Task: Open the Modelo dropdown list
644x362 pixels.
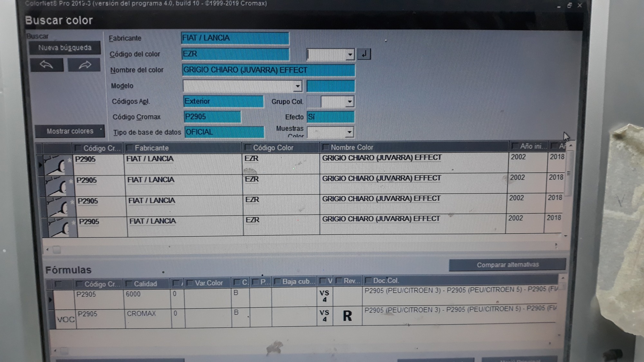Action: click(298, 86)
